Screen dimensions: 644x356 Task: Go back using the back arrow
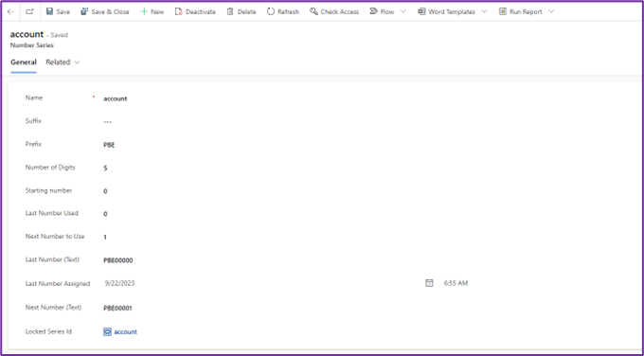click(x=10, y=11)
